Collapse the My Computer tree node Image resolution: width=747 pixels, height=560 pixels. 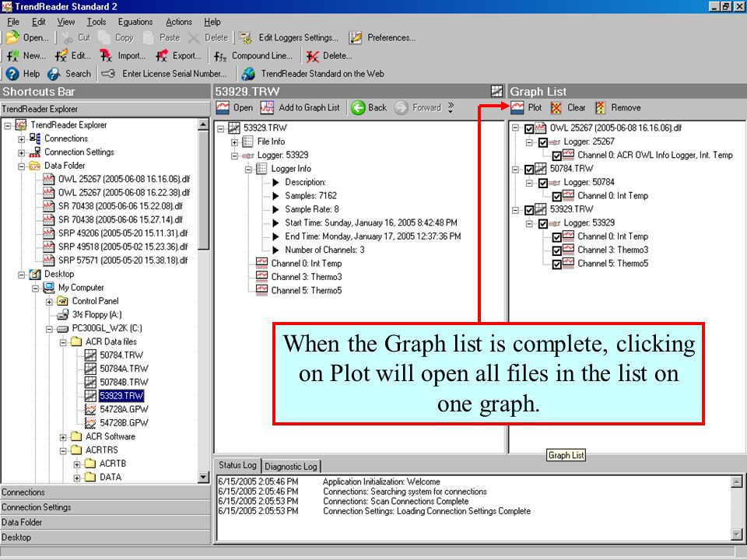click(x=35, y=288)
